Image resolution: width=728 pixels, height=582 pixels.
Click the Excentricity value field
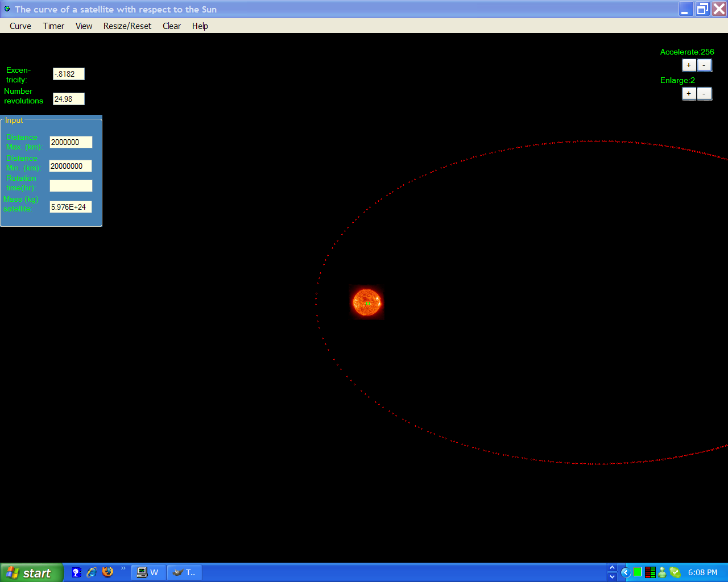(69, 74)
